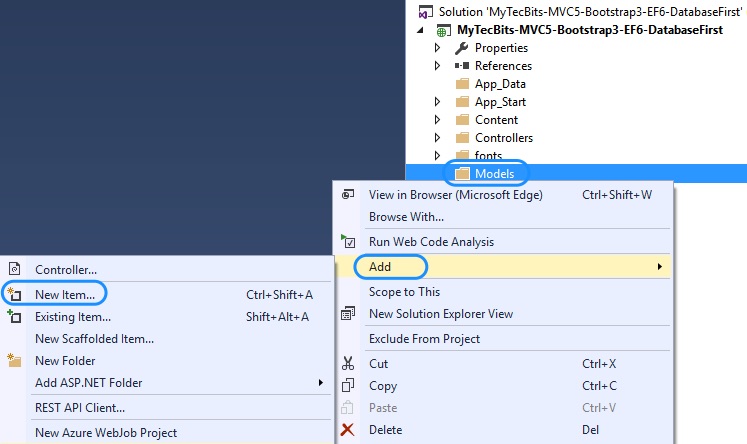Click the View in Browser icon
The image size is (747, 444).
(x=348, y=194)
